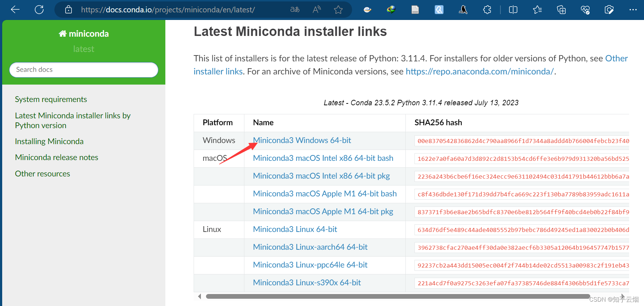Open the repo.anaconda.com/miniconda archive link

point(479,72)
